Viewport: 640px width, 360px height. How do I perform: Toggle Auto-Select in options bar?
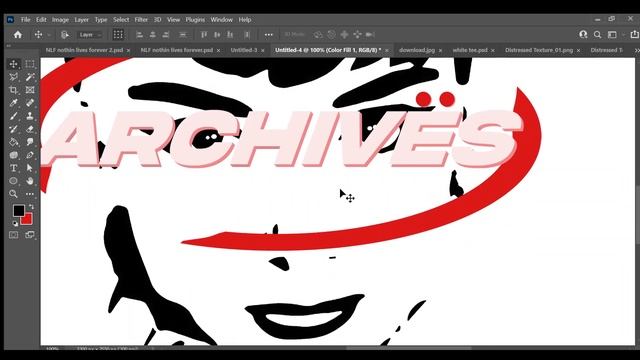coord(64,35)
